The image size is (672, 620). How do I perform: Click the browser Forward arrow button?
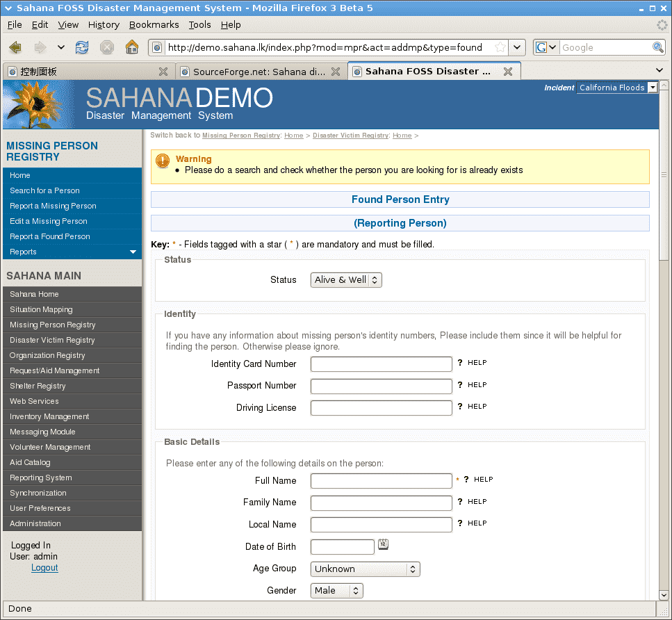click(40, 47)
